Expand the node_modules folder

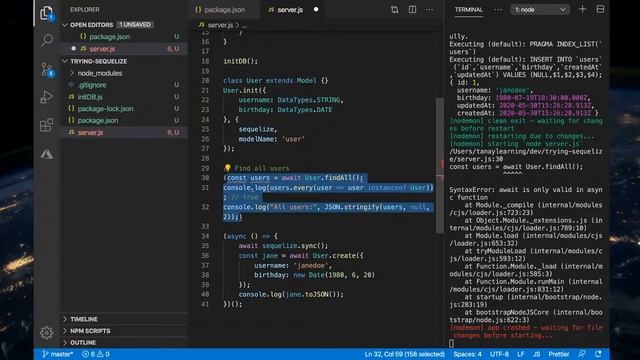point(100,73)
